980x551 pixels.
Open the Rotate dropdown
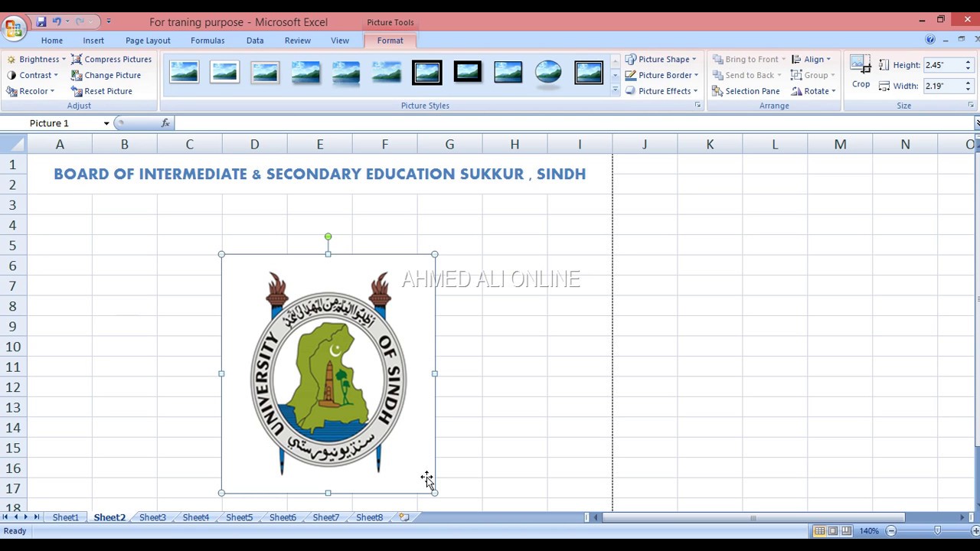(x=813, y=91)
